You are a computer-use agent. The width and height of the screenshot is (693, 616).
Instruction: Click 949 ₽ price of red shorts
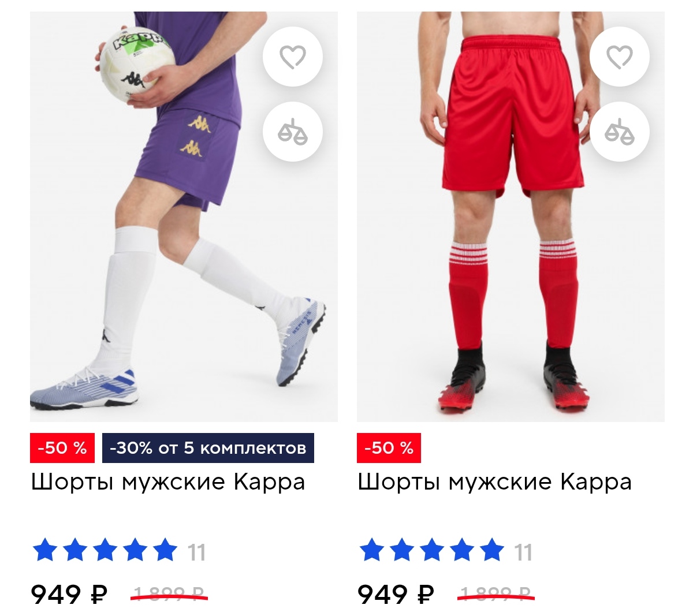click(396, 594)
